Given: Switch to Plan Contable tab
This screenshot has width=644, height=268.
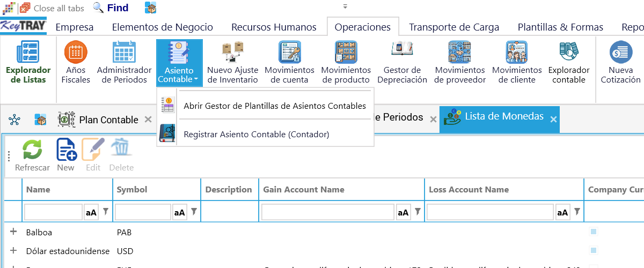Looking at the screenshot, I should click(x=108, y=120).
